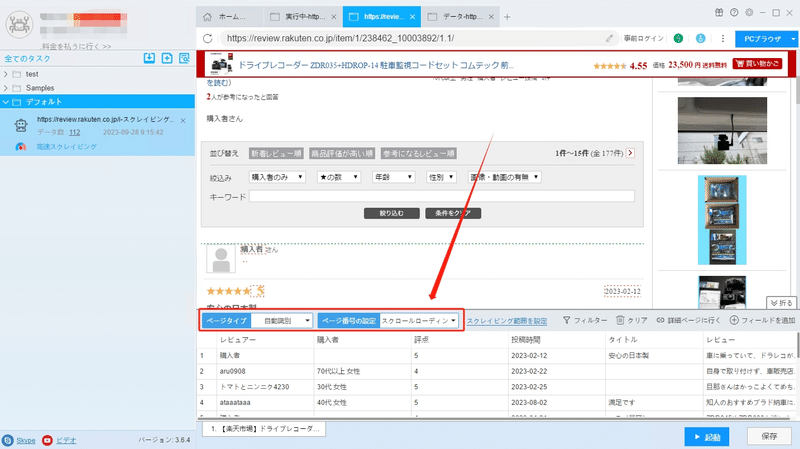Open the 購入者のみ filter dropdown
Image resolution: width=800 pixels, height=449 pixels.
point(277,177)
